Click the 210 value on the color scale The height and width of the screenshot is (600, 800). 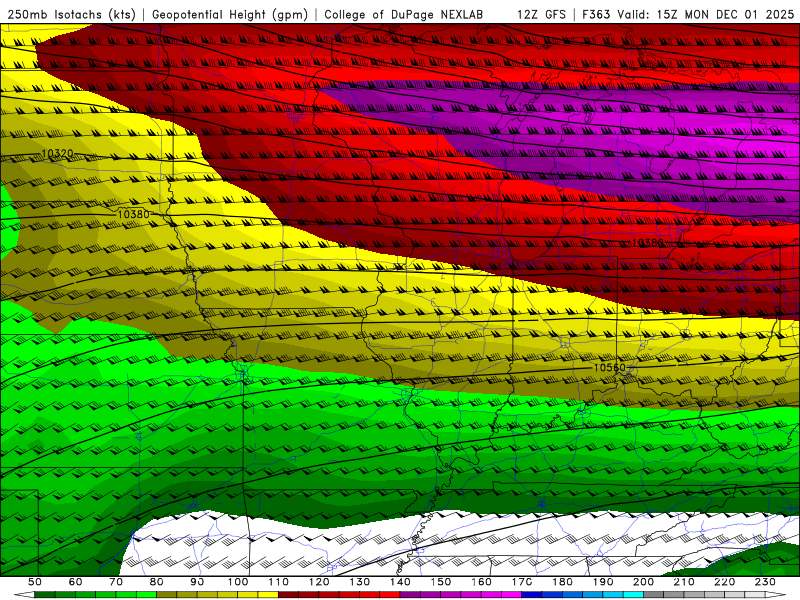point(684,582)
